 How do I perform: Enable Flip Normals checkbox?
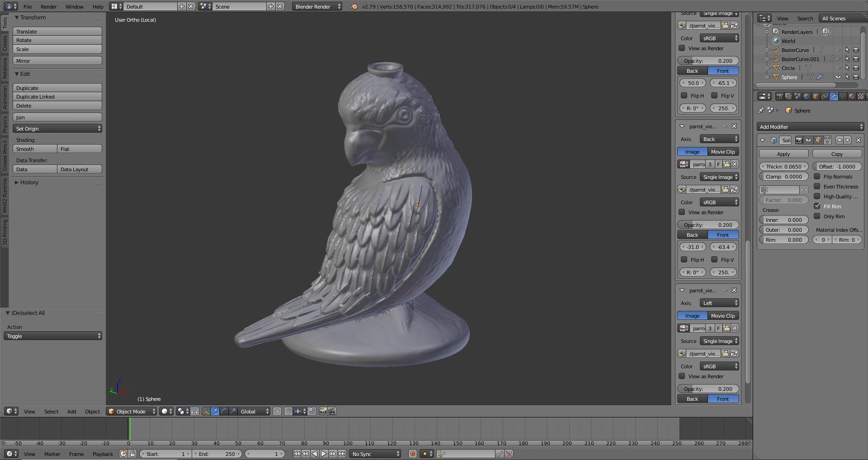pyautogui.click(x=817, y=176)
